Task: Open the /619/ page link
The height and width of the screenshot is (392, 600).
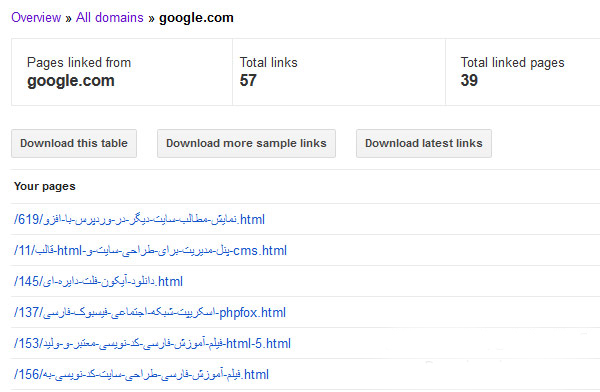Action: [x=139, y=219]
